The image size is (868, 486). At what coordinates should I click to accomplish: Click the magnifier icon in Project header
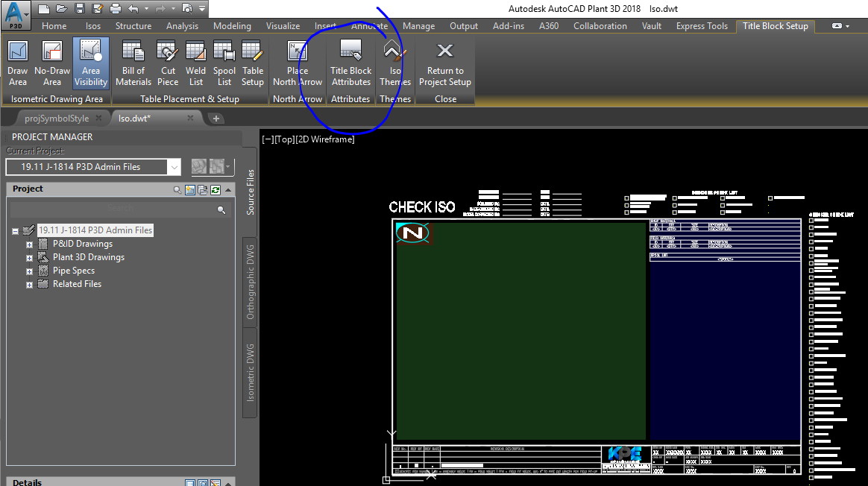[177, 190]
